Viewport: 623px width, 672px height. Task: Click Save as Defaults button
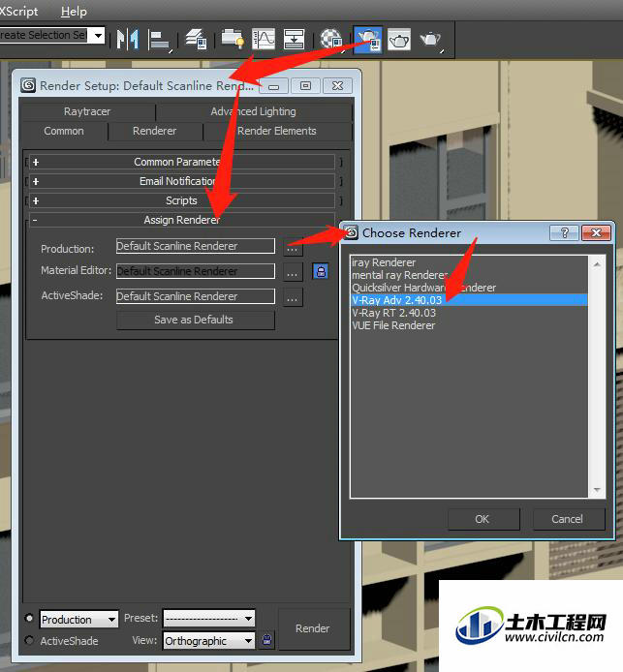click(195, 320)
